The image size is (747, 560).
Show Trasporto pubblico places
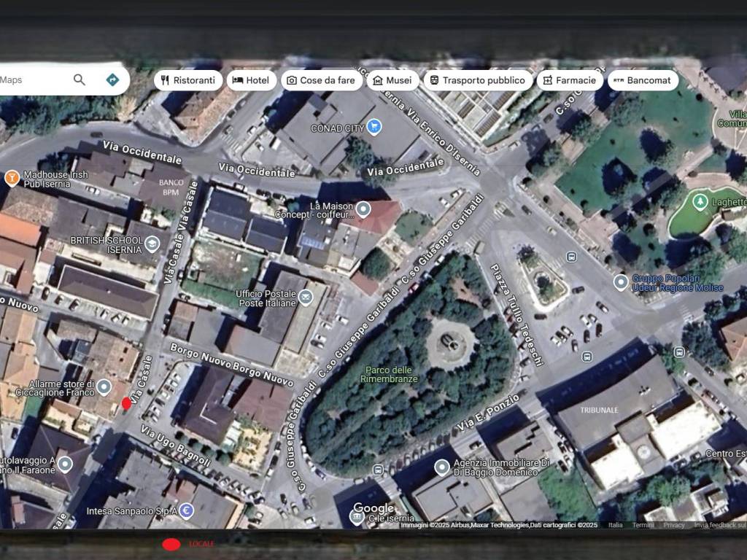[x=477, y=80]
